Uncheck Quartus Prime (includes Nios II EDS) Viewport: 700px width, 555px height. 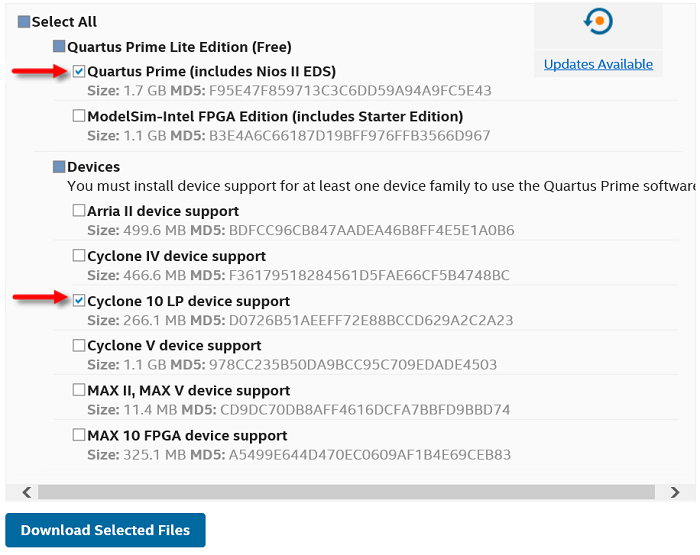79,71
